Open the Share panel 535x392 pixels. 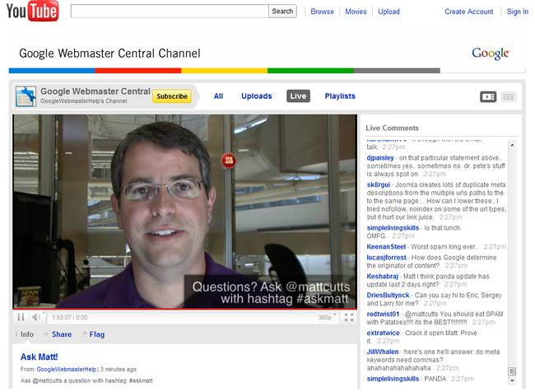(61, 334)
